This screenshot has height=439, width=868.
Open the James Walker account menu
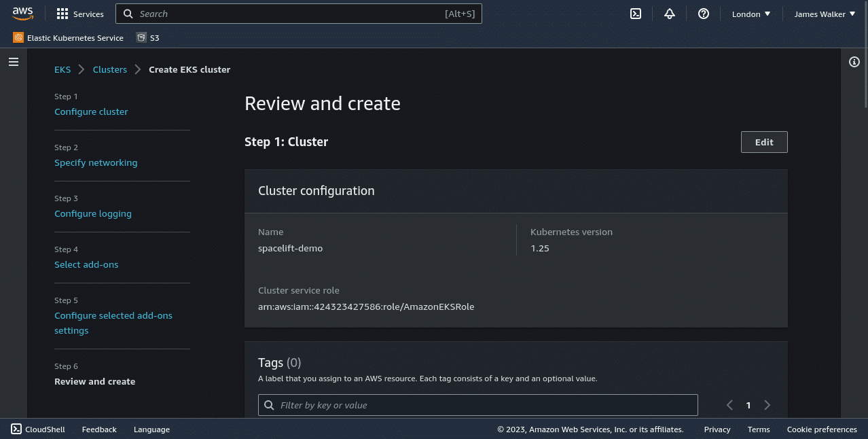(x=824, y=14)
